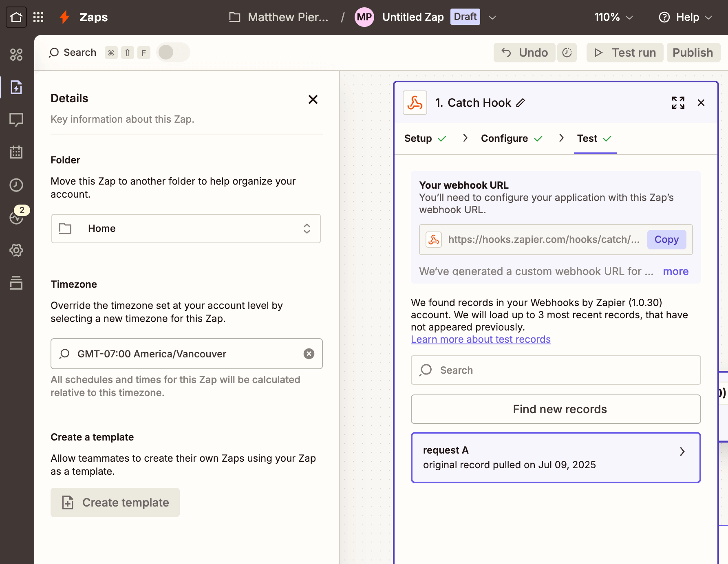Open the calendar schedule sidebar icon
The image size is (728, 564).
pyautogui.click(x=16, y=152)
